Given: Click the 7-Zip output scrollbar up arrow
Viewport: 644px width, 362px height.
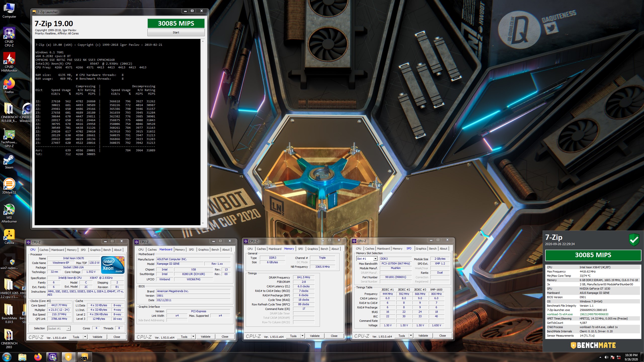Looking at the screenshot, I should click(203, 41).
